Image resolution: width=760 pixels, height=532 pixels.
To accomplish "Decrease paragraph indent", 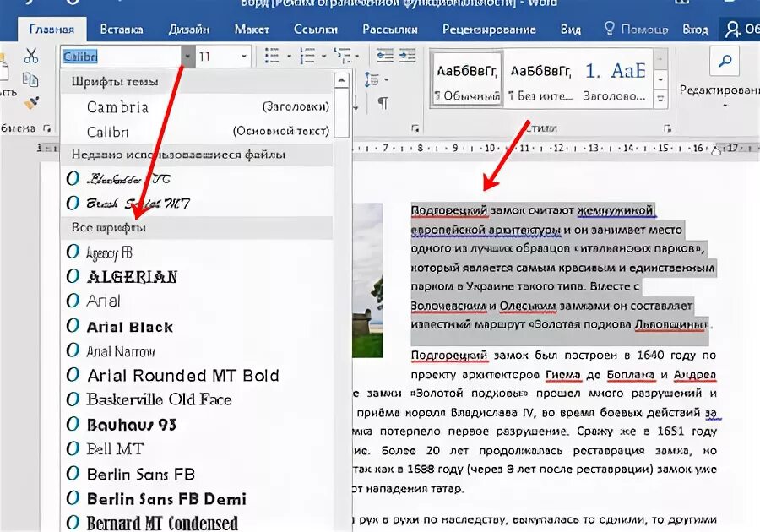I will click(x=385, y=57).
